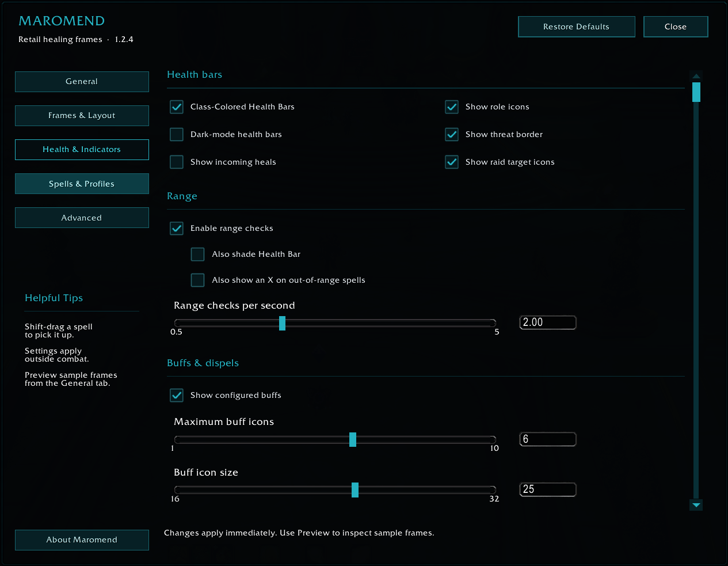Click the scrollbar down arrow

(x=696, y=505)
